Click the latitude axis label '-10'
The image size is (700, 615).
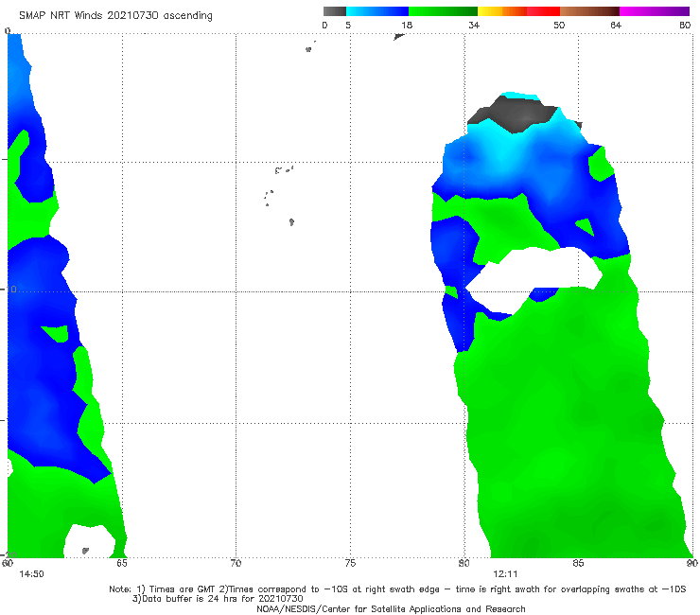coord(9,289)
